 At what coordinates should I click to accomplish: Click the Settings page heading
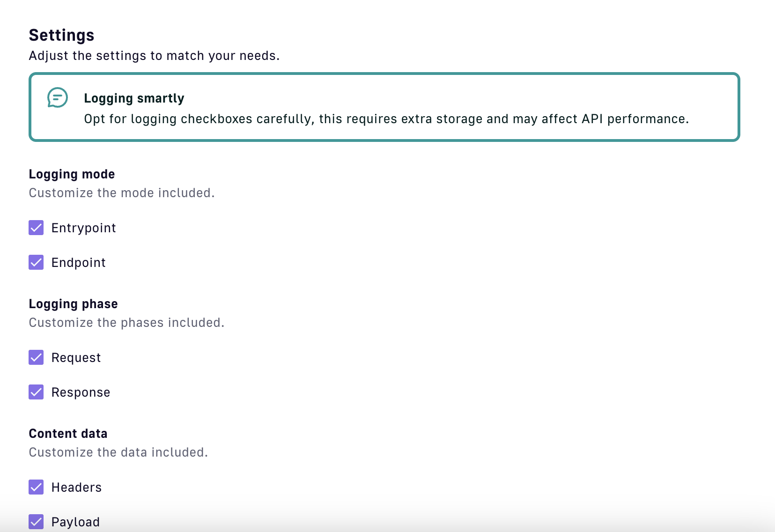pos(61,35)
